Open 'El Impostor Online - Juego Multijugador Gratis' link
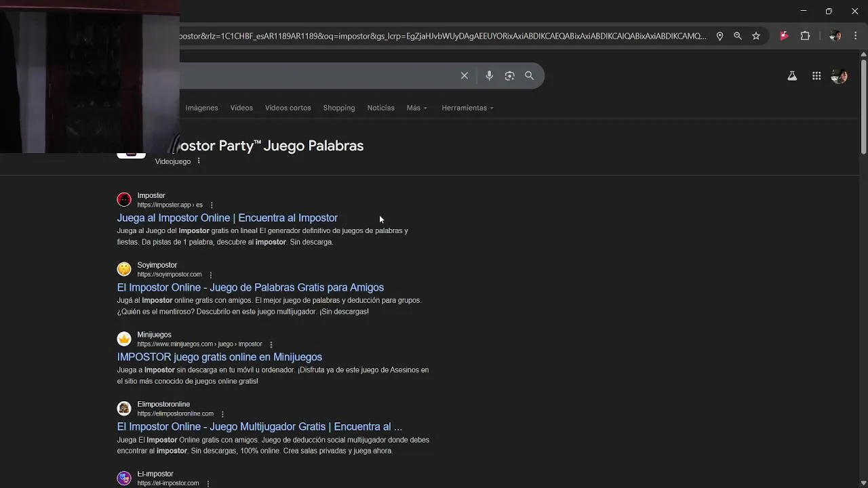This screenshot has width=868, height=488. click(260, 427)
